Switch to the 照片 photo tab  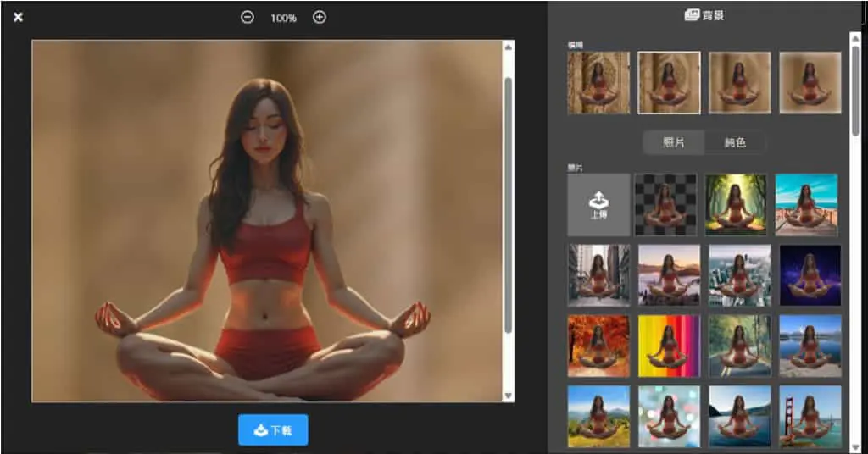(x=674, y=142)
